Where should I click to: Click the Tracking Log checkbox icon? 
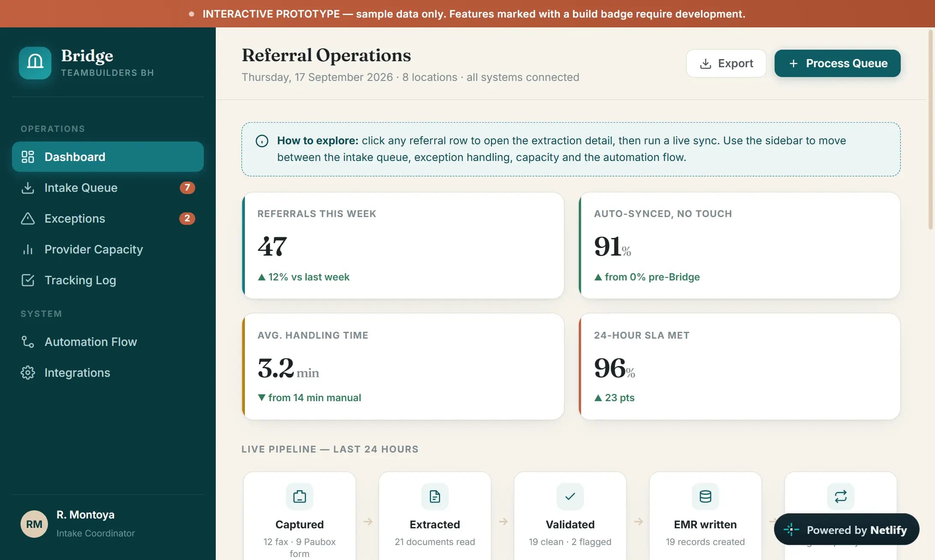[28, 280]
